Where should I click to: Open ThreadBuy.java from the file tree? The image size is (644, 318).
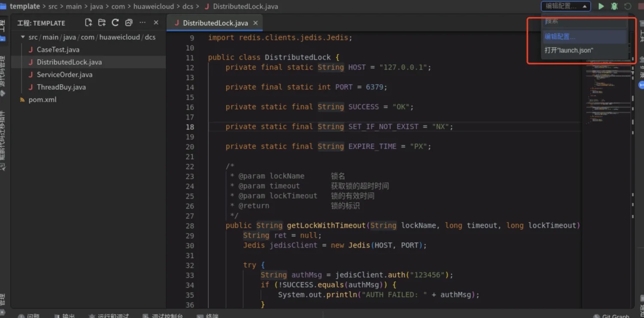(x=61, y=87)
